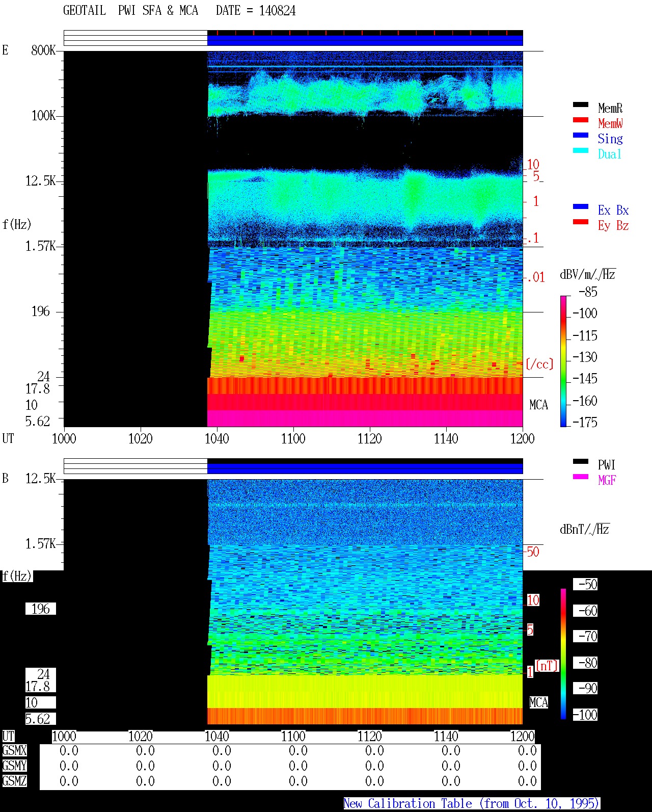Click the blue Ex Bx legend swatch
652x812 pixels.
click(x=580, y=206)
